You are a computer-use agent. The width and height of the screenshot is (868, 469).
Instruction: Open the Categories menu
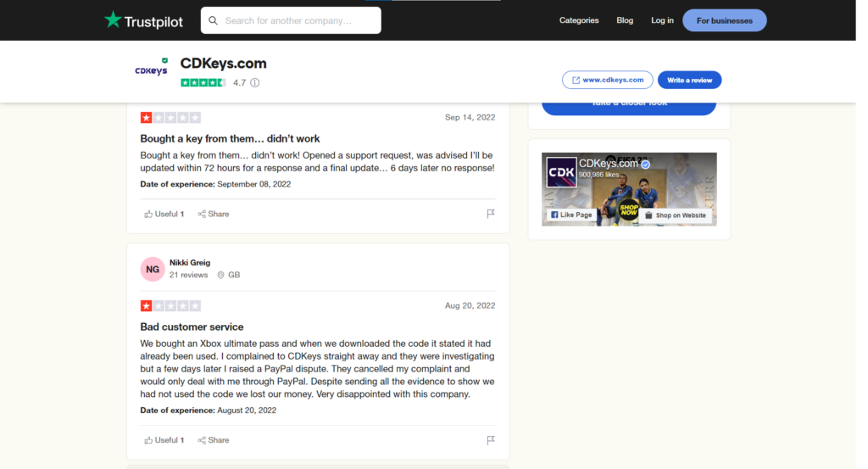pyautogui.click(x=579, y=20)
